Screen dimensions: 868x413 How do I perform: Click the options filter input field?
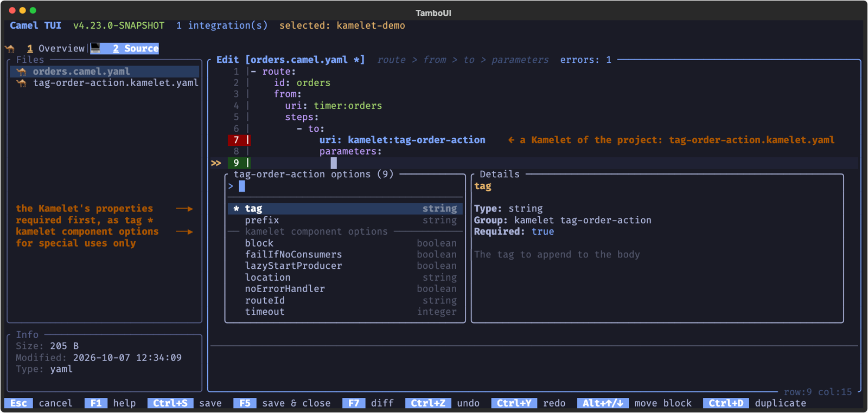click(x=345, y=186)
